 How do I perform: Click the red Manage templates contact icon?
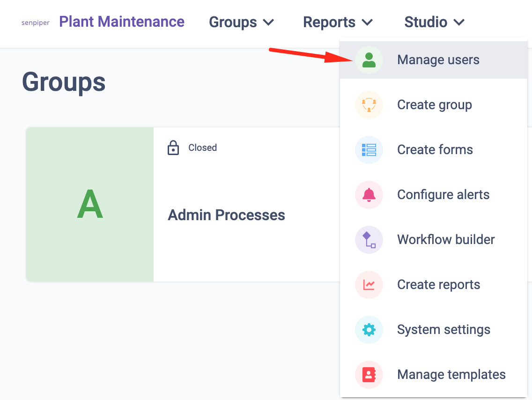[369, 375]
